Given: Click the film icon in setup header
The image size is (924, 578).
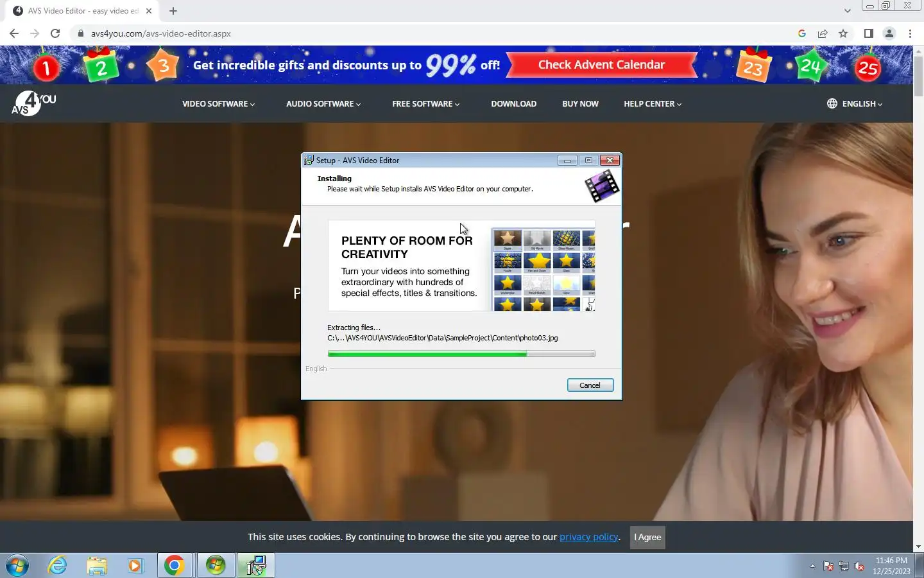Looking at the screenshot, I should 602,186.
